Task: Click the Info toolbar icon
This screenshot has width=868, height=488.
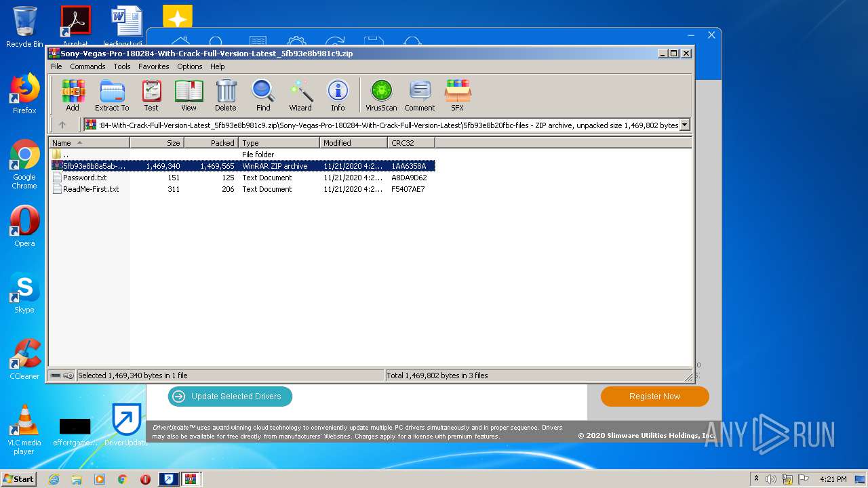Action: (x=338, y=95)
